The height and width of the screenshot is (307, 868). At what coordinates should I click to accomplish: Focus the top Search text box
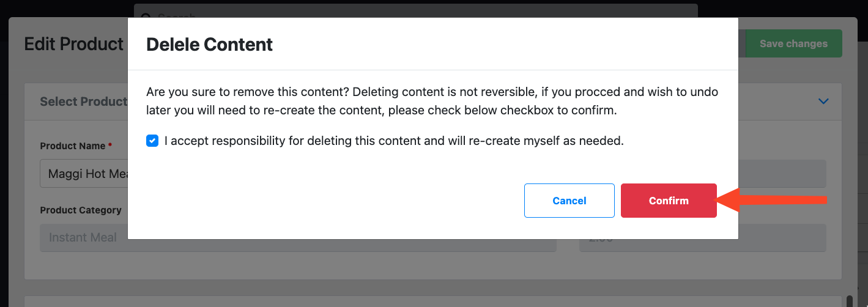click(x=416, y=11)
